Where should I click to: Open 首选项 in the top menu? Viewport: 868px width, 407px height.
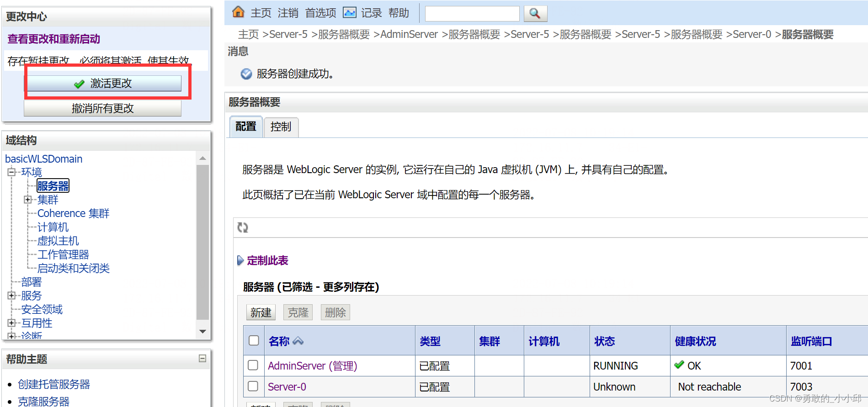click(320, 13)
